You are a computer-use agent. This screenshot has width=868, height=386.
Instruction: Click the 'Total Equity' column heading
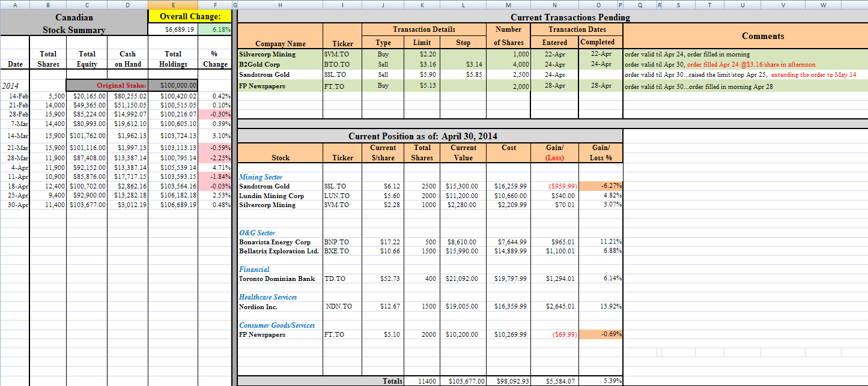pyautogui.click(x=87, y=59)
